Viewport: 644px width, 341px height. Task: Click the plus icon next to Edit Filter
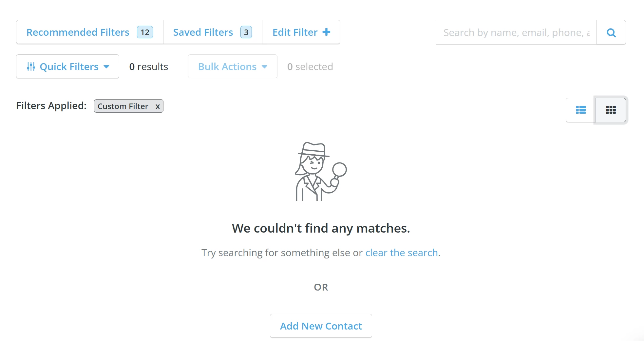(326, 32)
